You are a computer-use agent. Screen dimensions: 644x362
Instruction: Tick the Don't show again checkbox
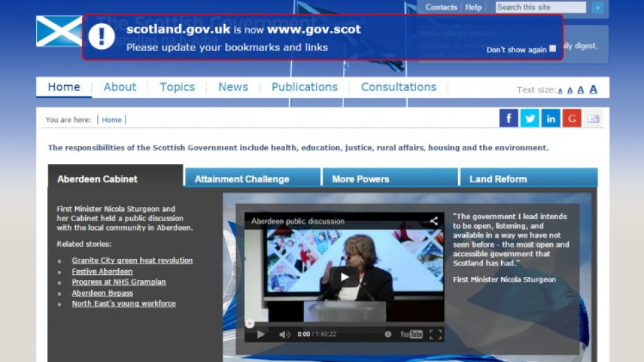(553, 49)
